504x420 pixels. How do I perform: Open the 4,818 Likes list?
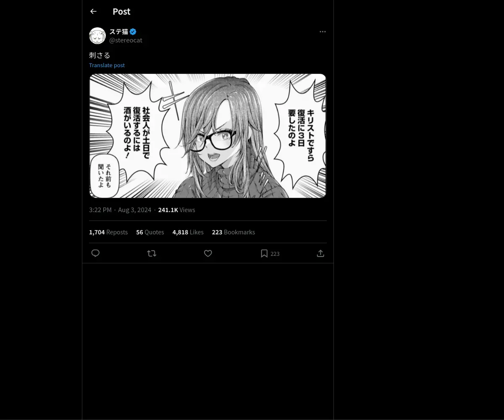188,232
